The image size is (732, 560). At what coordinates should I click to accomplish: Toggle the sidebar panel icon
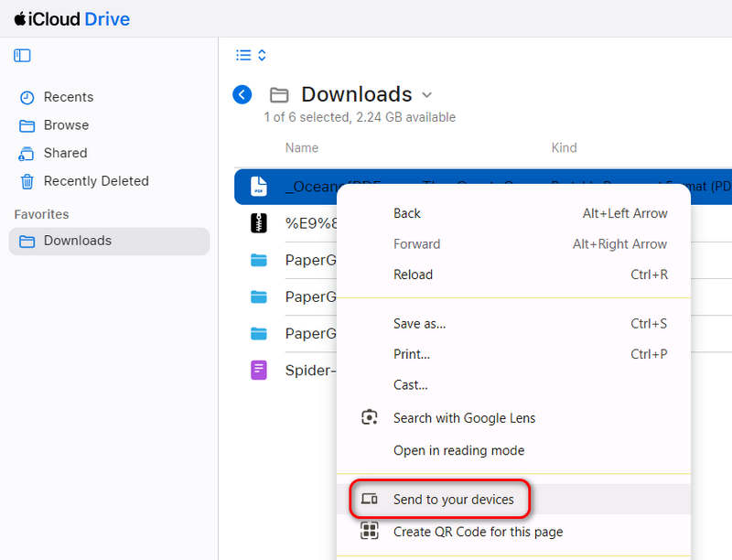(x=22, y=56)
